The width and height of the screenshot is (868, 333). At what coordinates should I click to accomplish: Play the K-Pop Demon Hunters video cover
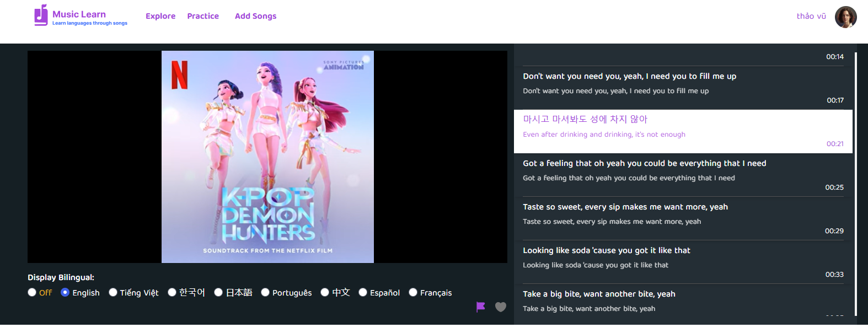[x=267, y=157]
